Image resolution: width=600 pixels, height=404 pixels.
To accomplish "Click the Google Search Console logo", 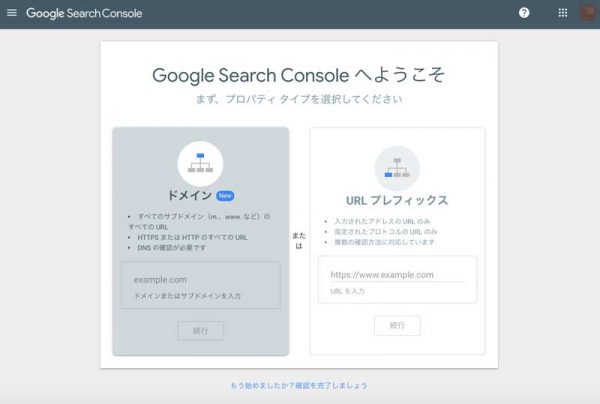I will click(x=84, y=13).
